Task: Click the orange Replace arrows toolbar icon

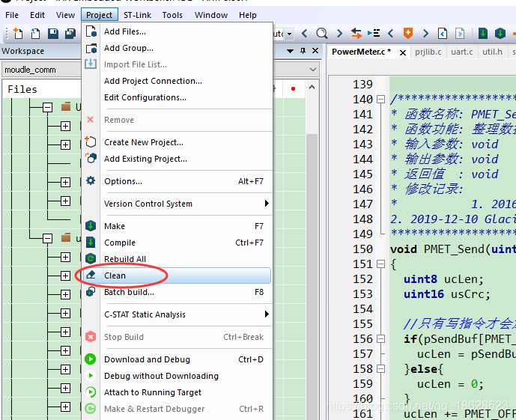Action: pyautogui.click(x=356, y=33)
